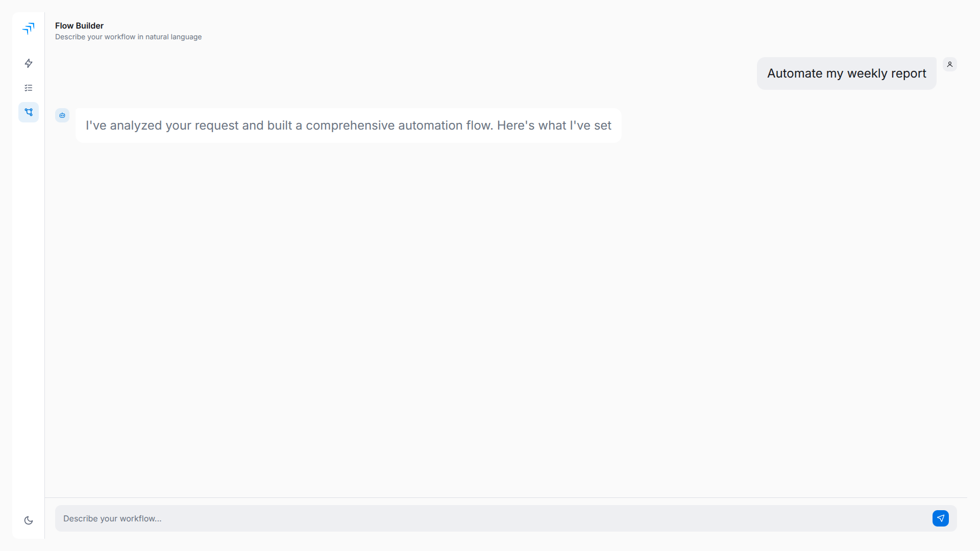This screenshot has width=980, height=551.
Task: Click the paper-plane send icon
Action: pos(941,518)
